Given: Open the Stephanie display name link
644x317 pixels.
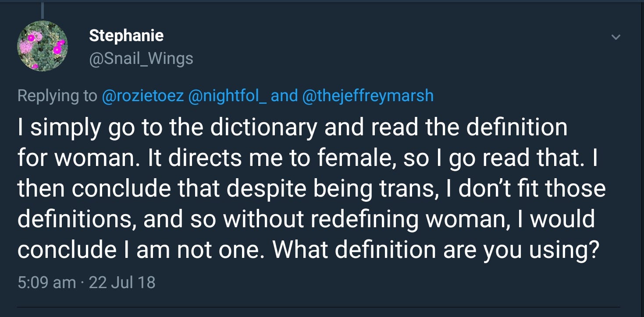Looking at the screenshot, I should click(x=126, y=35).
